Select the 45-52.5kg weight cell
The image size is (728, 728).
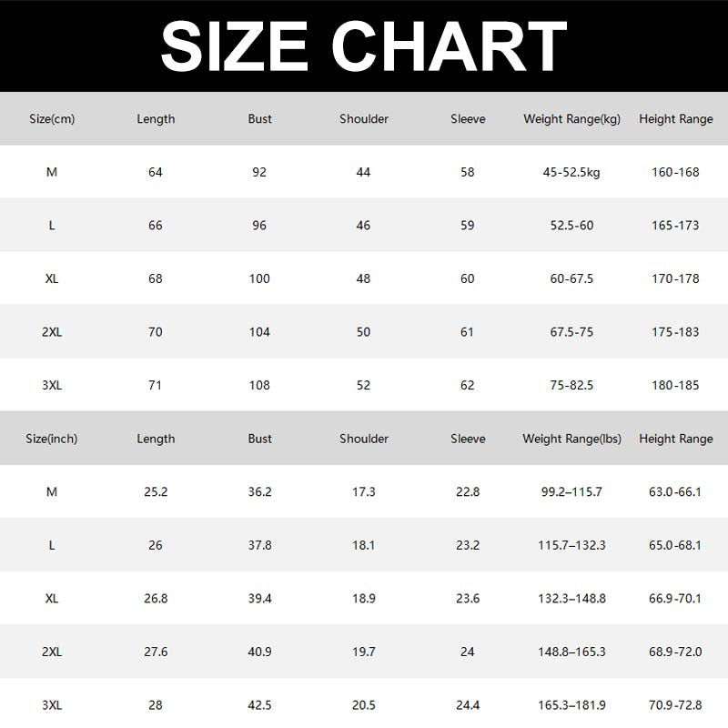(571, 172)
